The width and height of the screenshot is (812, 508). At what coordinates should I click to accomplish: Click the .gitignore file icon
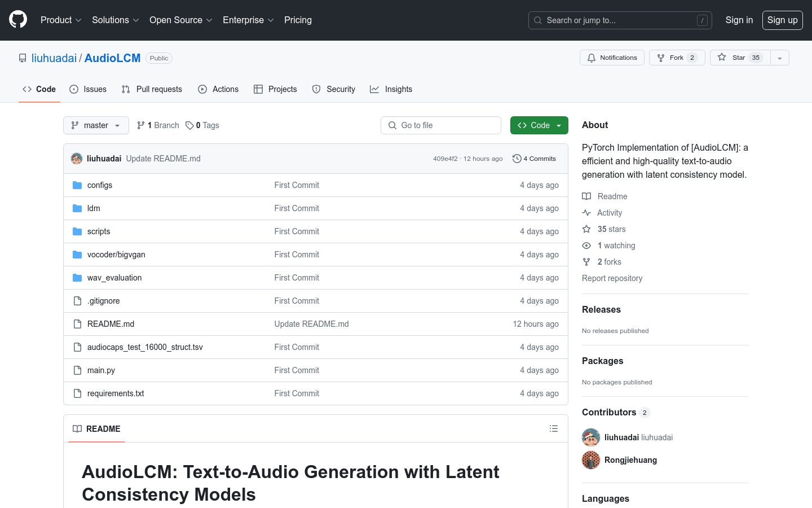click(x=77, y=301)
